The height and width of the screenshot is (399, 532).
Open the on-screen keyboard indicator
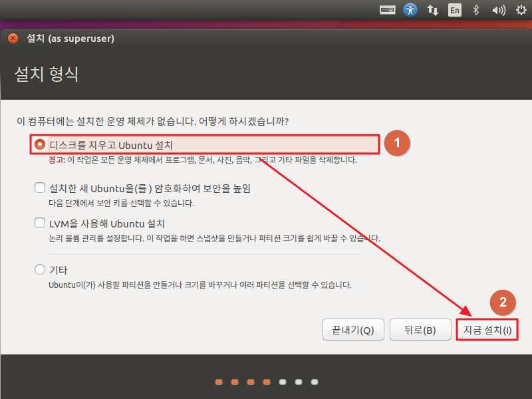(x=388, y=10)
